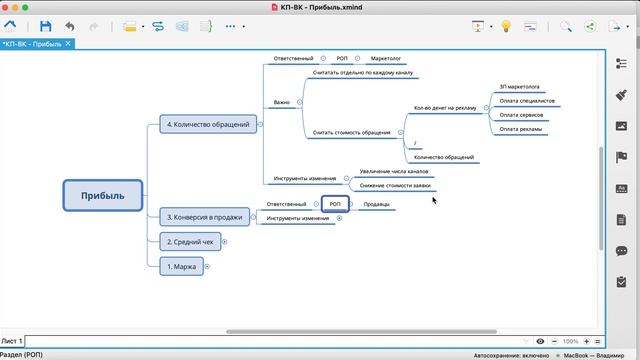This screenshot has width=640, height=360.
Task: Select the Маркетолог subtopic
Action: pos(386,58)
